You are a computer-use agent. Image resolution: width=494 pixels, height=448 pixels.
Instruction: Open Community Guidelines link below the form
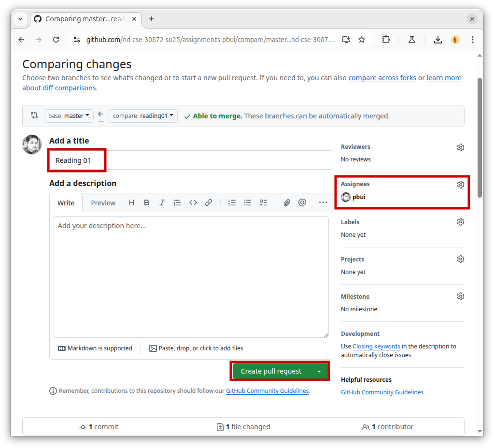267,391
